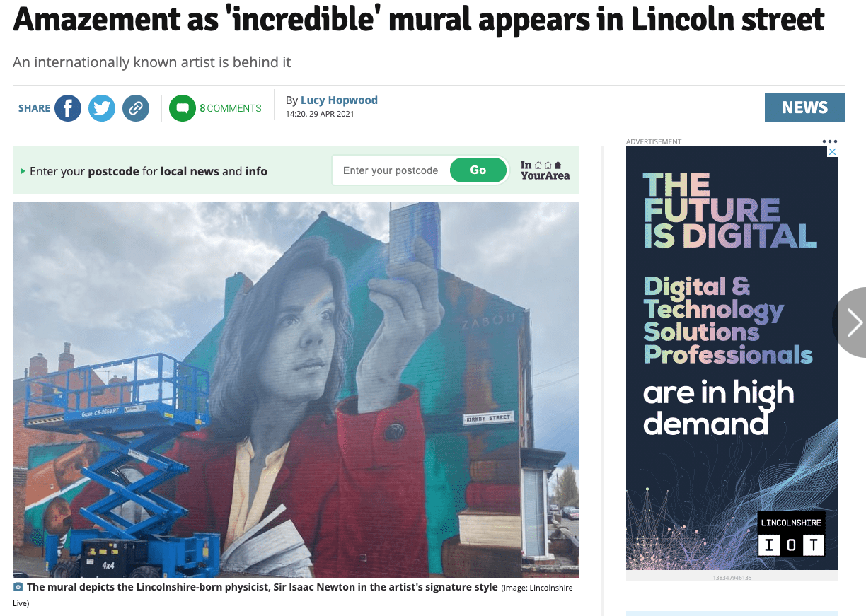
Task: Open the green comments bubble icon
Action: (183, 108)
